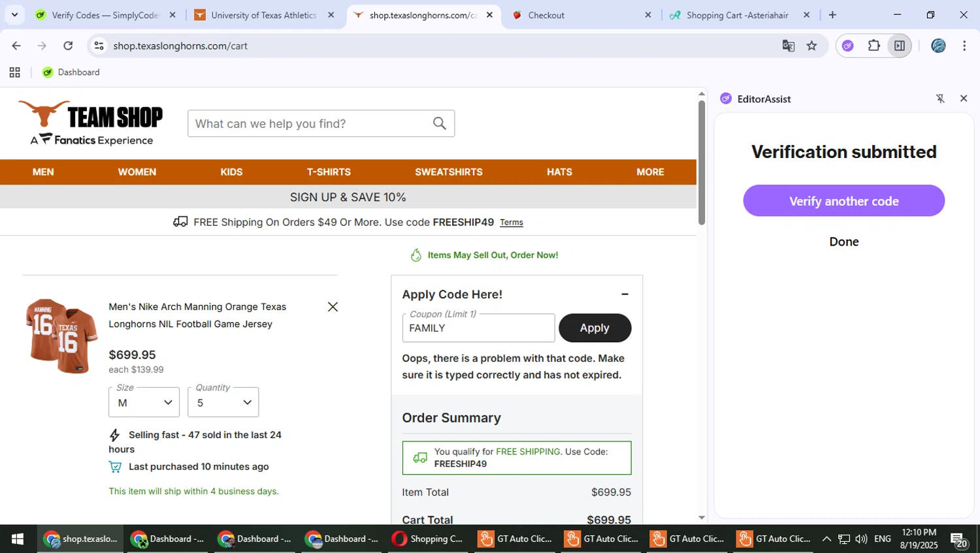Open the site information icon in address bar

pos(99,46)
